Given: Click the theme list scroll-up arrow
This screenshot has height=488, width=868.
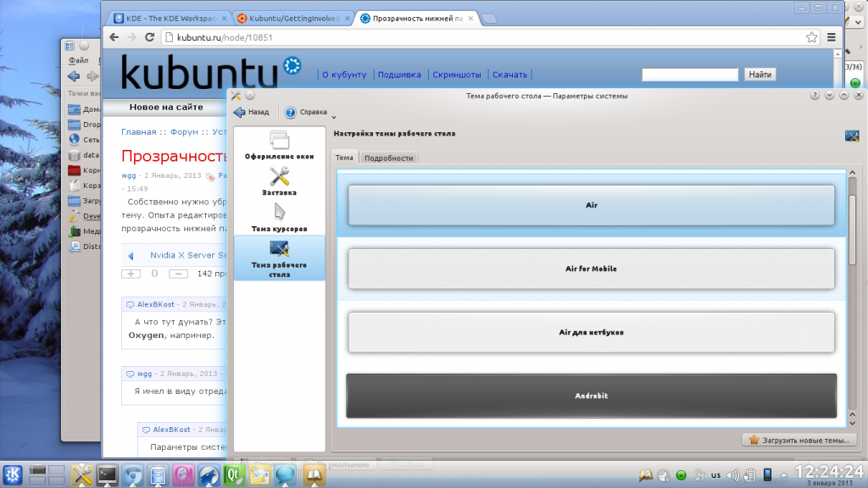Looking at the screenshot, I should (x=853, y=173).
